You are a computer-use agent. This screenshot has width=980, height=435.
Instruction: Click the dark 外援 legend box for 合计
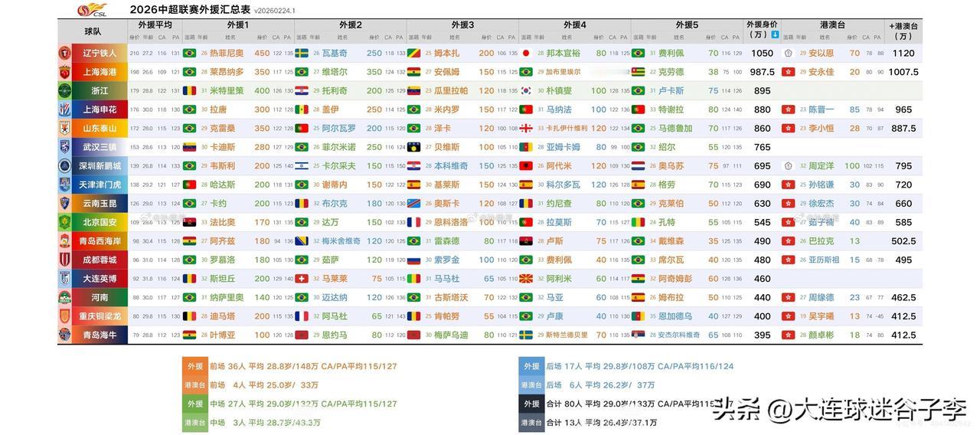pyautogui.click(x=531, y=404)
